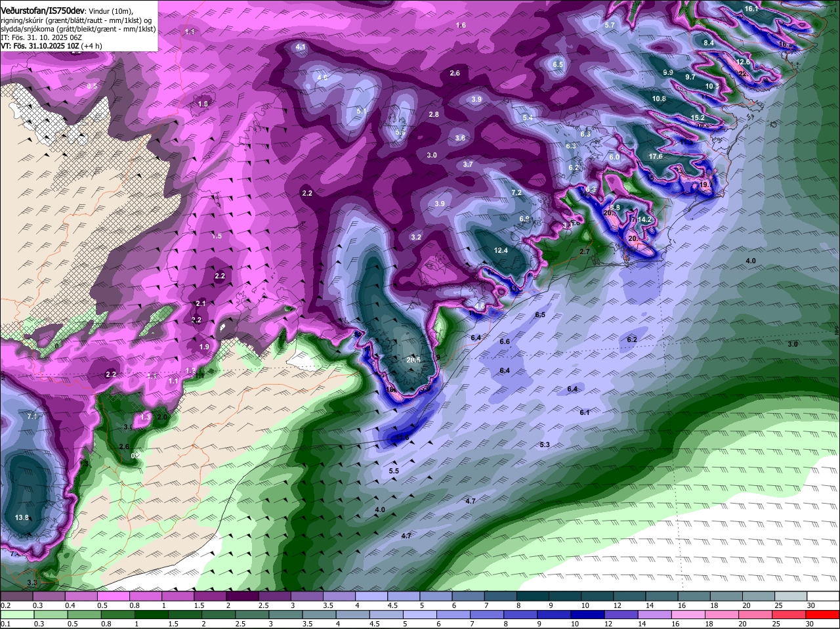The width and height of the screenshot is (840, 629).
Task: Click the 10.8 wind value on the map
Action: click(659, 98)
